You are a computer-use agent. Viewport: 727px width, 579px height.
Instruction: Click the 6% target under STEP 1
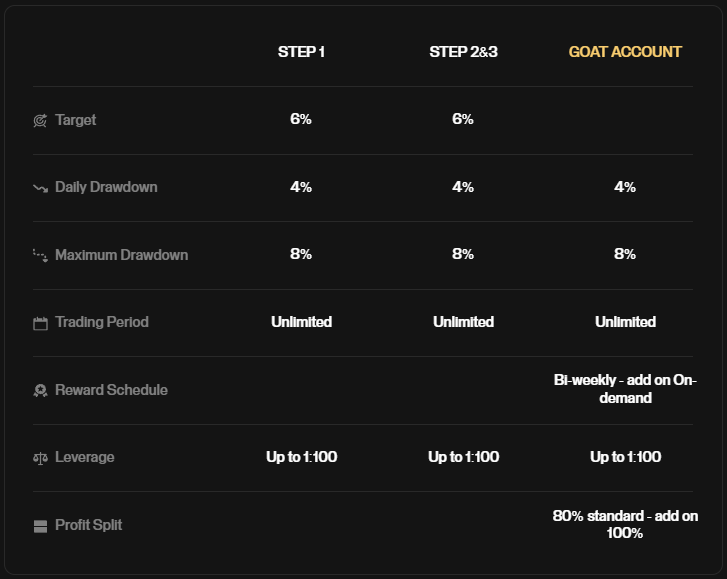(301, 119)
